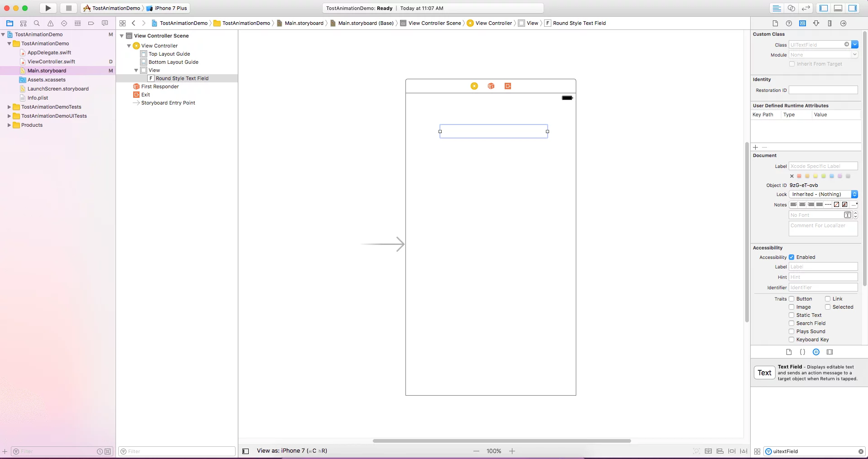868x459 pixels.
Task: Open the Connections inspector
Action: click(843, 23)
